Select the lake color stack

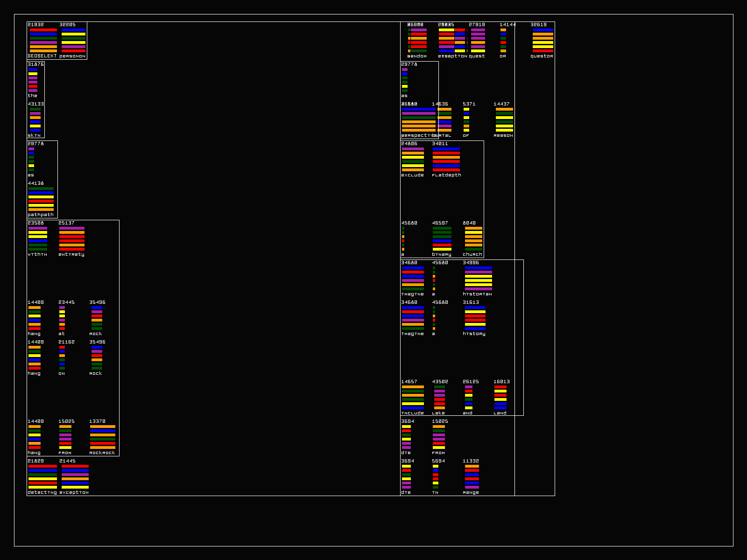(439, 397)
